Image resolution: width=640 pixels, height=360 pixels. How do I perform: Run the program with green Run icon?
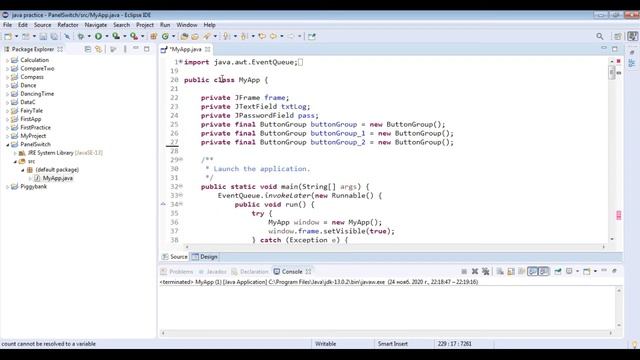click(98, 36)
